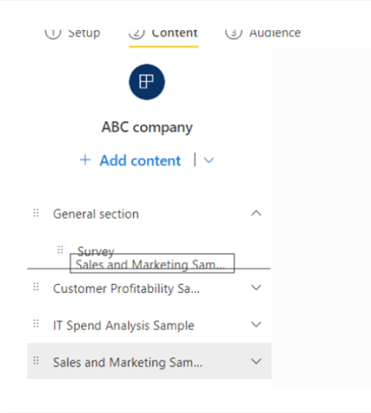Screen dimensions: 371x413
Task: Click the step 1 circle icon for Setup
Action: pyautogui.click(x=53, y=33)
